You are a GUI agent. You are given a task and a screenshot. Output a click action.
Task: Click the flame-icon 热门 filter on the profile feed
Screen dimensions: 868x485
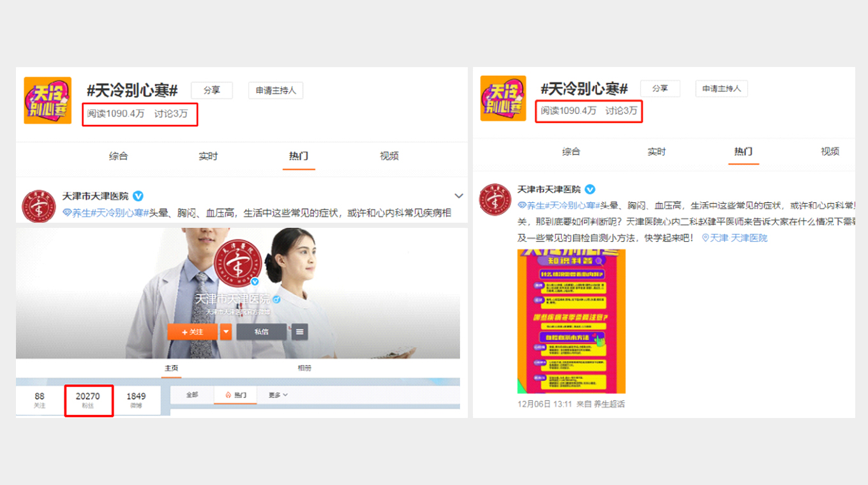tap(236, 395)
